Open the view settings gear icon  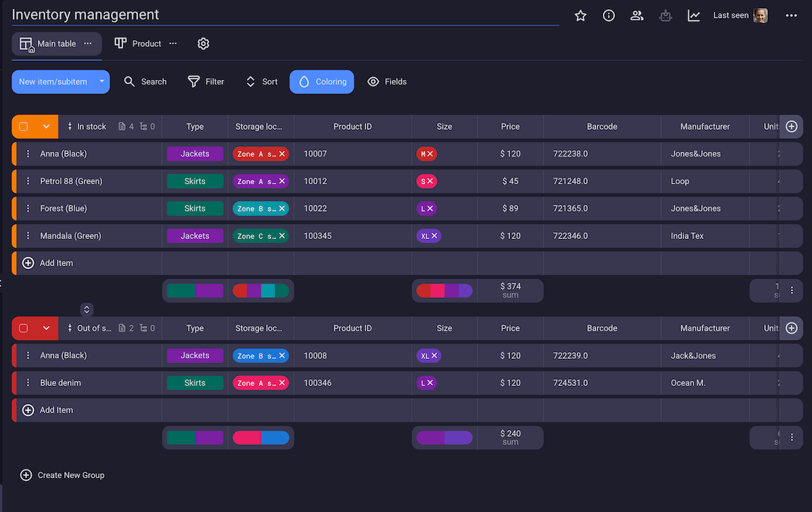pyautogui.click(x=203, y=43)
